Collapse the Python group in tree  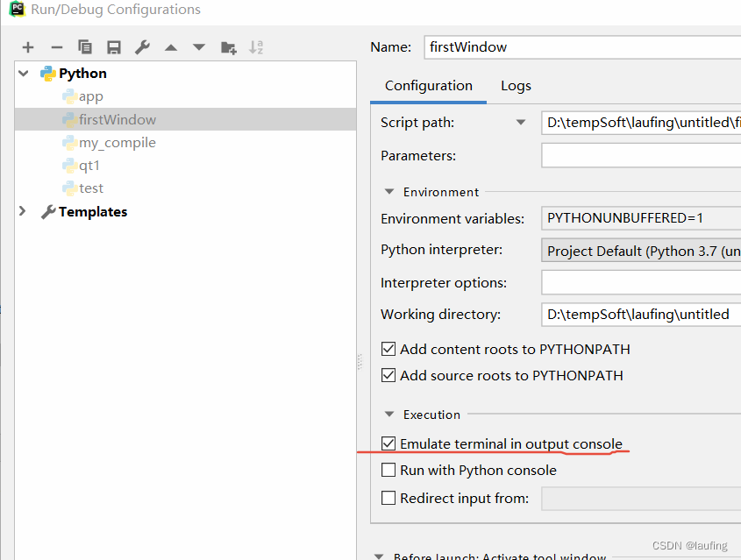[23, 74]
